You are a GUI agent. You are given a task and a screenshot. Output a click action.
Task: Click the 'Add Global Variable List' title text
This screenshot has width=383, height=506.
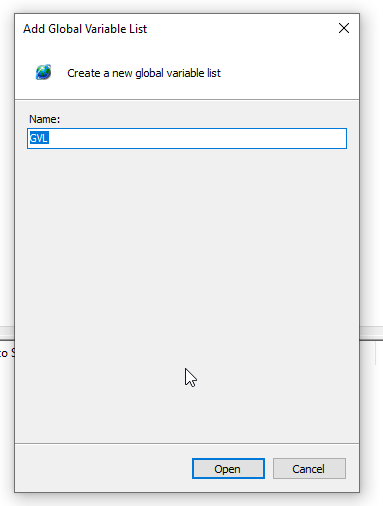click(x=85, y=29)
